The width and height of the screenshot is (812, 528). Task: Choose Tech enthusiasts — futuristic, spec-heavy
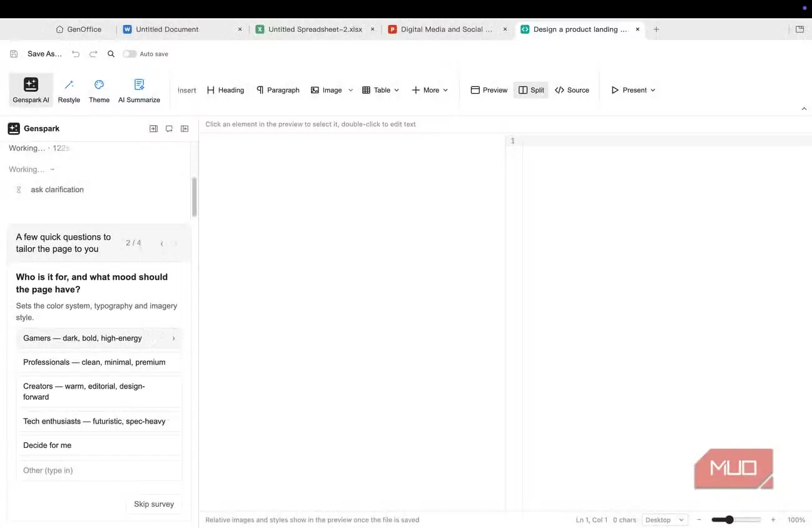[99, 422]
